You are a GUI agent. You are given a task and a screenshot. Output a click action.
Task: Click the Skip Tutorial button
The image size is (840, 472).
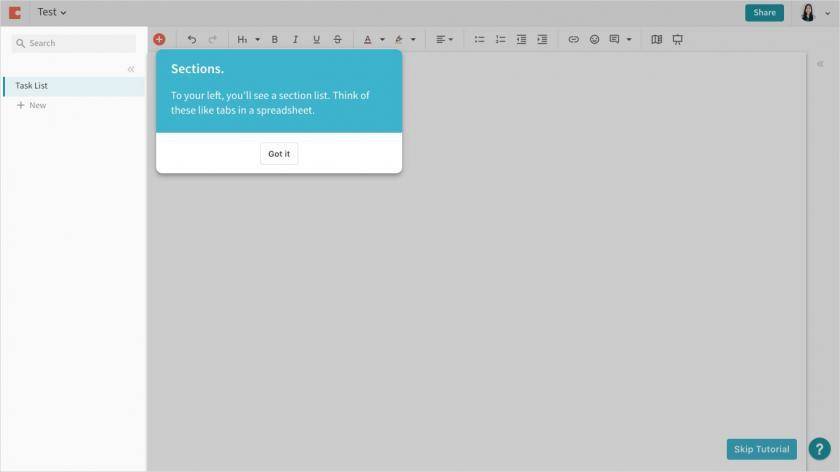761,449
